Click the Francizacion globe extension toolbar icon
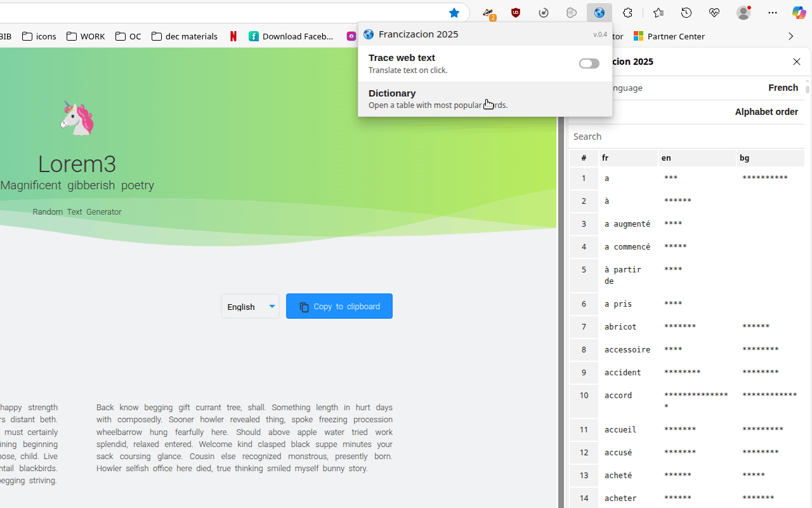 click(x=599, y=13)
